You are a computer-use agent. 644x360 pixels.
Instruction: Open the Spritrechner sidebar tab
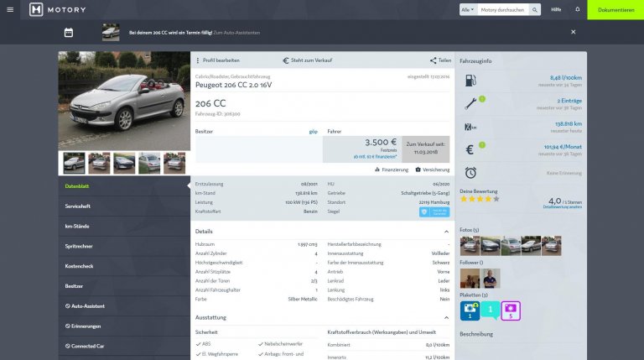124,246
